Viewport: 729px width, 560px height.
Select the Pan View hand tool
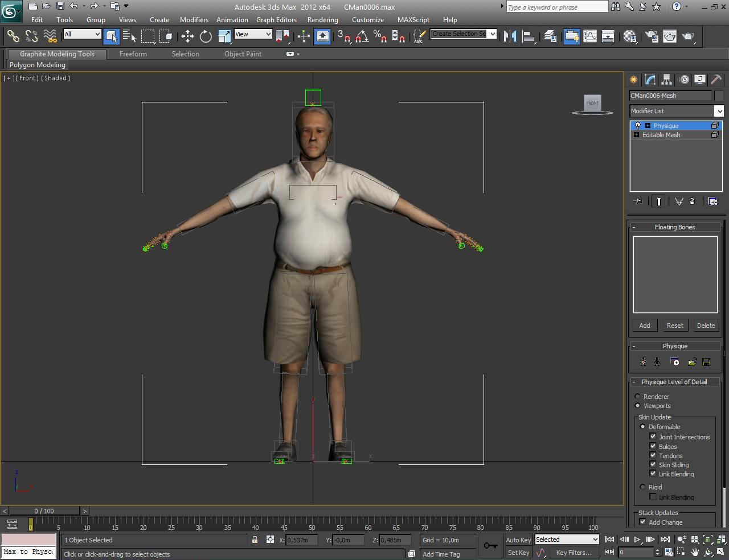pyautogui.click(x=695, y=552)
